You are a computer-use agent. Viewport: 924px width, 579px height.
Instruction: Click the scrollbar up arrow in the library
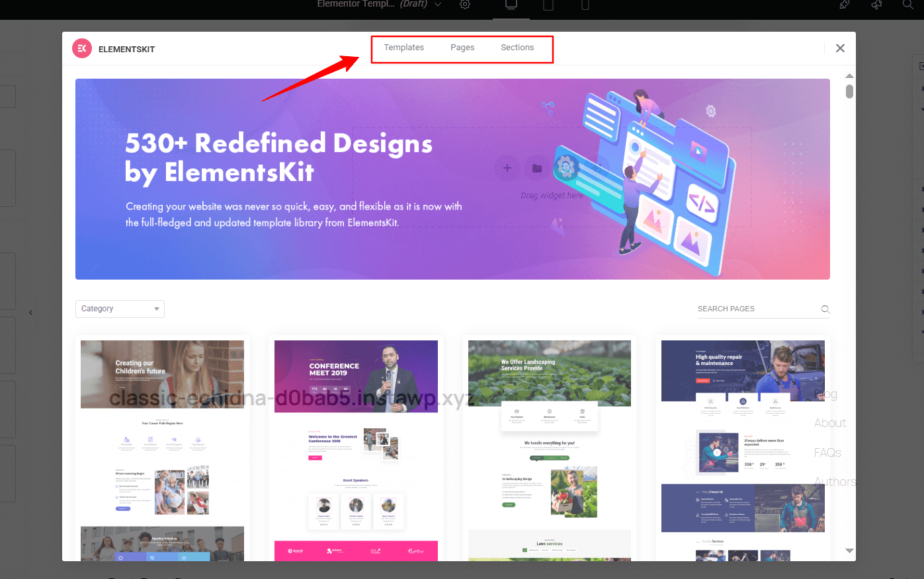point(849,76)
